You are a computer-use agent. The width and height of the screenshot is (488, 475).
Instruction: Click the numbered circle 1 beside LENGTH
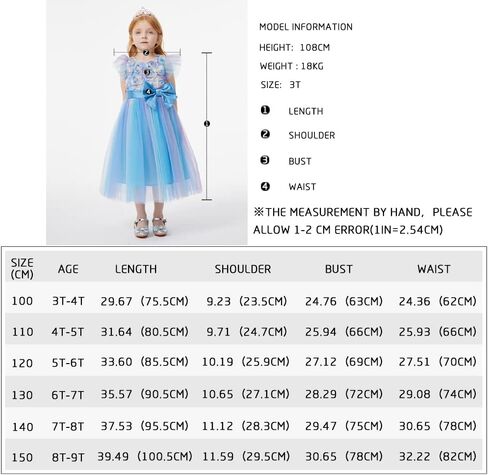pos(265,110)
